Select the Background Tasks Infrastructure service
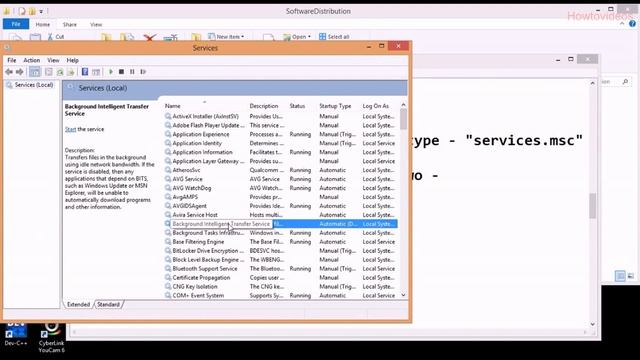 pyautogui.click(x=208, y=233)
